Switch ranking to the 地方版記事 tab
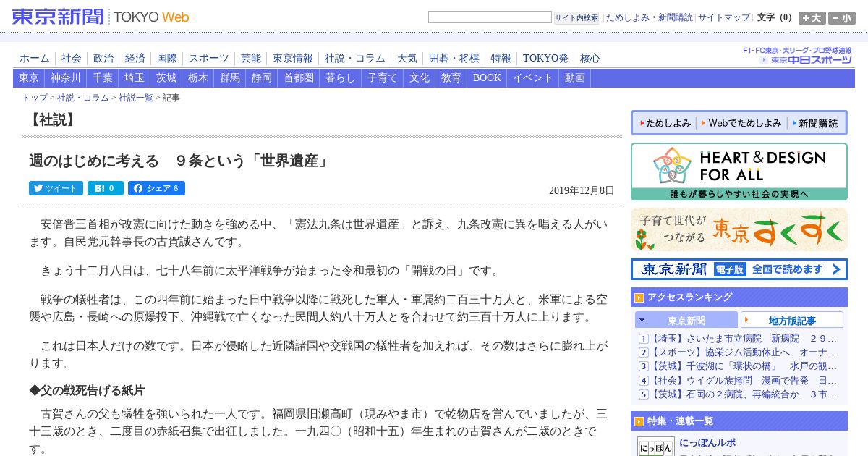The height and width of the screenshot is (456, 868). point(792,320)
